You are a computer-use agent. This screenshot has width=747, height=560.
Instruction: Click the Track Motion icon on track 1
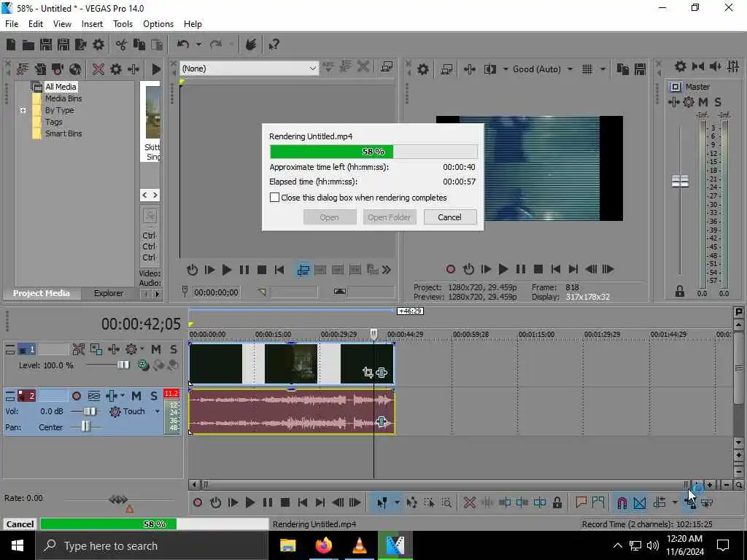pos(96,349)
